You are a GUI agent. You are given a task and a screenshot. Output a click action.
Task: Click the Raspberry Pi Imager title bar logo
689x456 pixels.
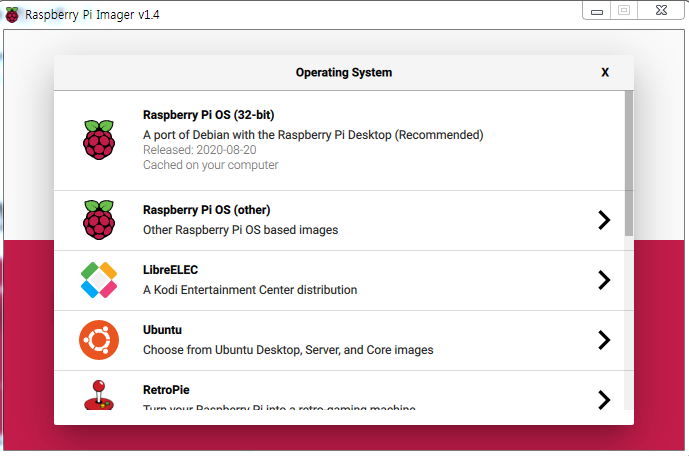tap(12, 14)
